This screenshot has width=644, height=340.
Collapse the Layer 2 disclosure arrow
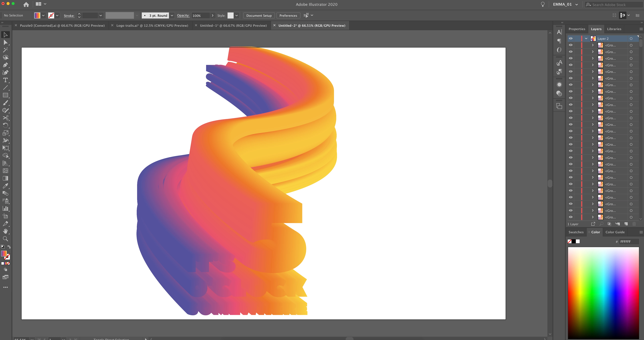(x=586, y=38)
